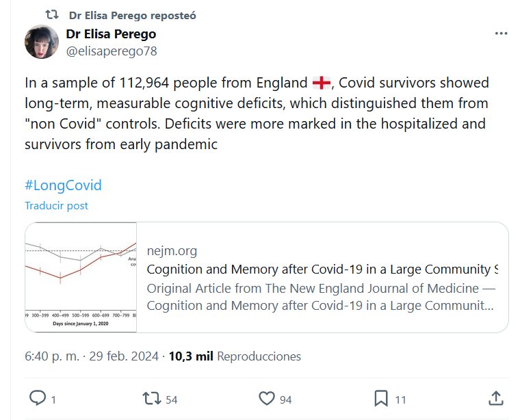Reply to the tweet via comment icon
Image resolution: width=520 pixels, height=420 pixels.
pyautogui.click(x=38, y=398)
